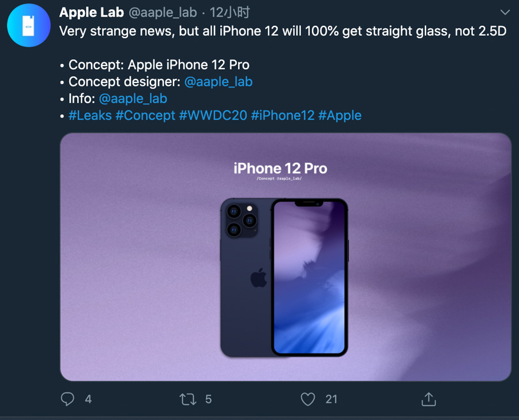Click the reply bubble icon

tap(67, 399)
